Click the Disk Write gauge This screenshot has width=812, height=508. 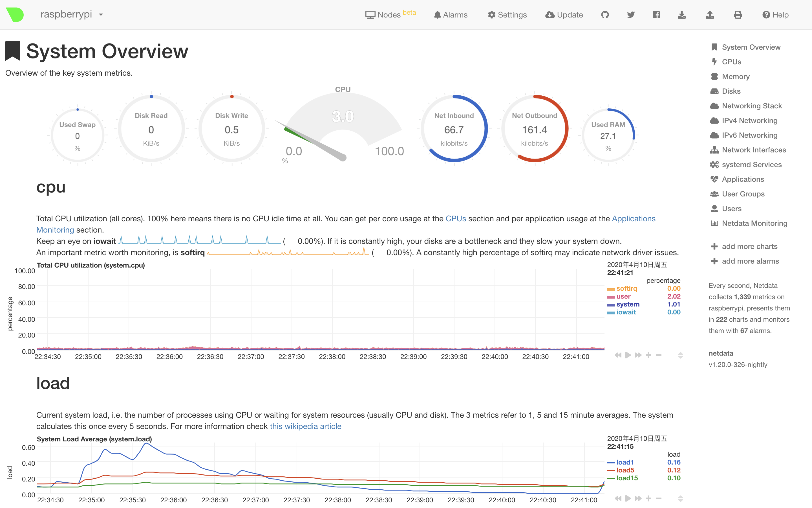[x=232, y=129]
